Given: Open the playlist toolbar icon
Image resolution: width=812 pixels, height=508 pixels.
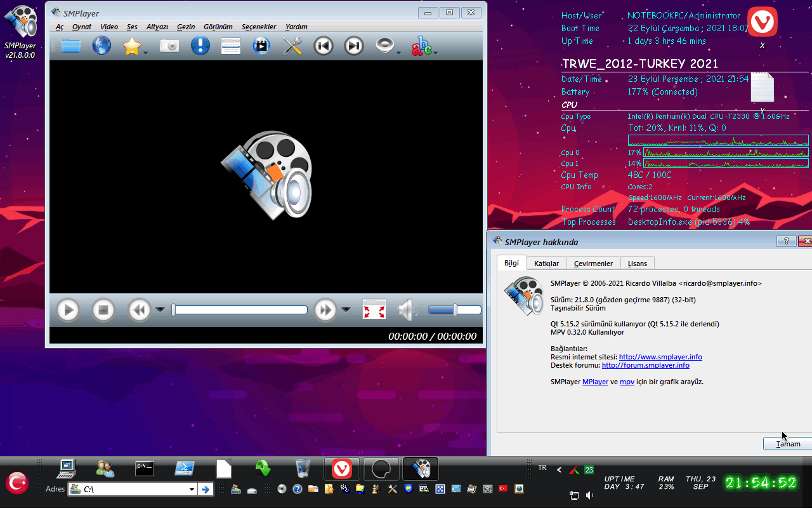Looking at the screenshot, I should click(x=231, y=46).
